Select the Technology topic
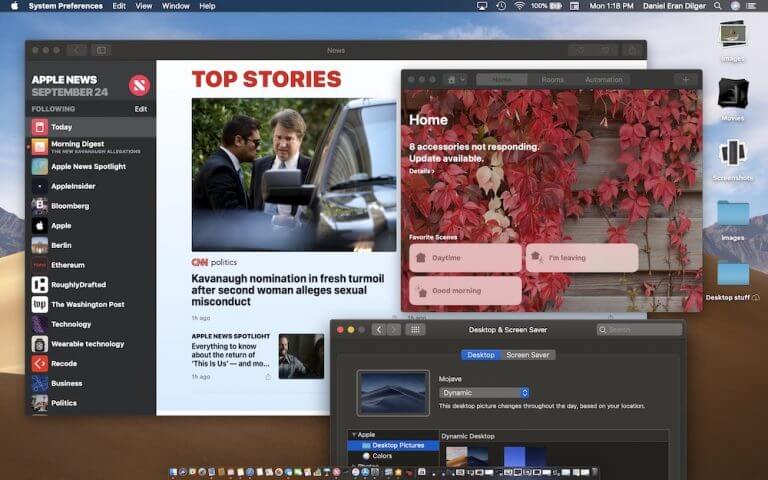This screenshot has width=768, height=480. (x=91, y=324)
